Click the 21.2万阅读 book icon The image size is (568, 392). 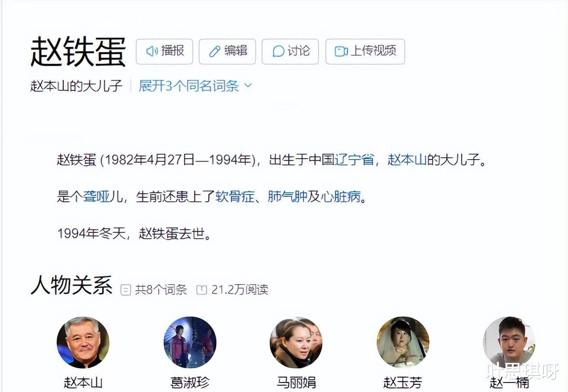coord(202,290)
